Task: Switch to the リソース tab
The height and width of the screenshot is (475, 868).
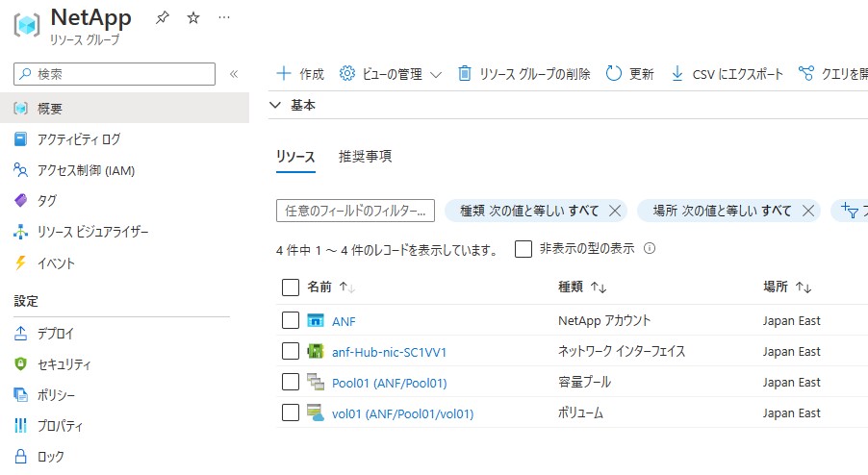Action: click(295, 157)
